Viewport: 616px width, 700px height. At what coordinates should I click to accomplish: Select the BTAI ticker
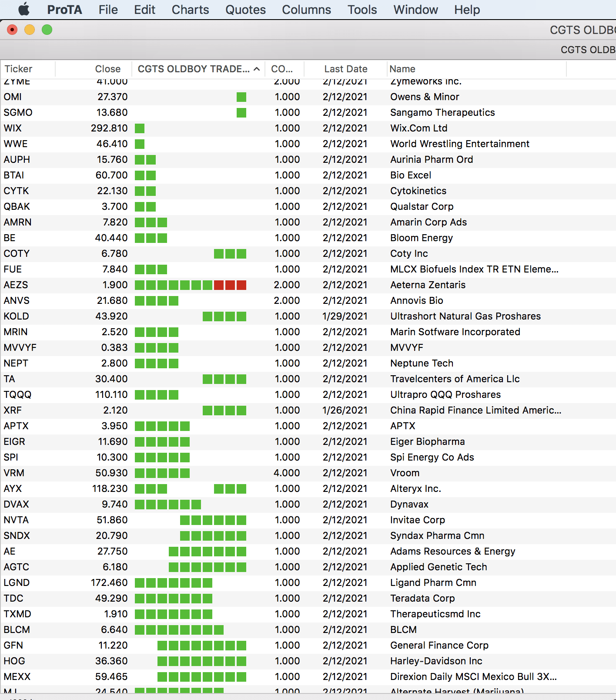(14, 175)
